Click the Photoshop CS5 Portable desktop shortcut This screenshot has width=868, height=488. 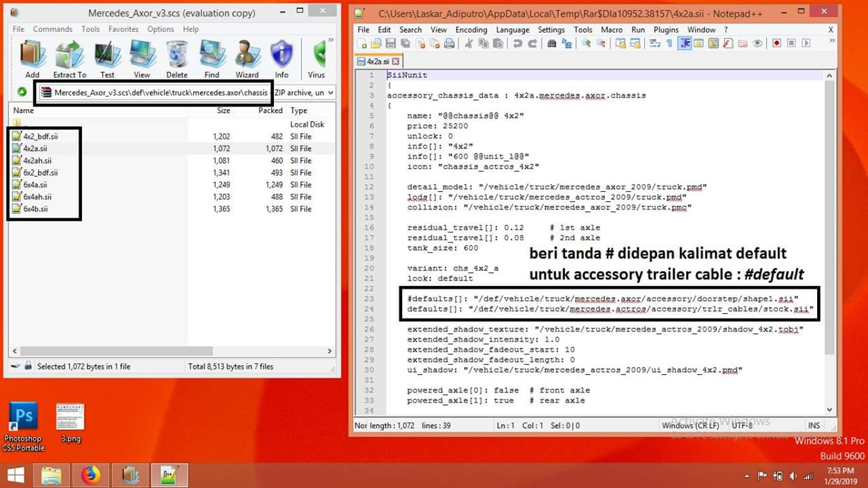tap(23, 426)
